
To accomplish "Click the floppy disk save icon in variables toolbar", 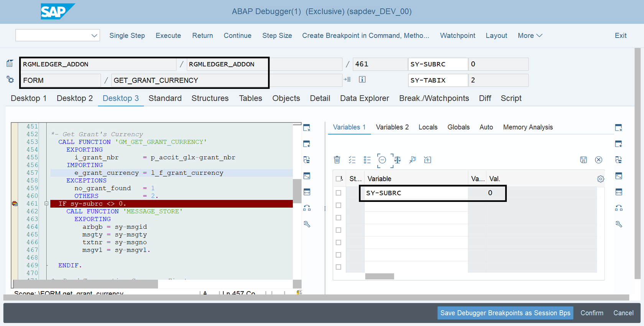I will coord(583,160).
